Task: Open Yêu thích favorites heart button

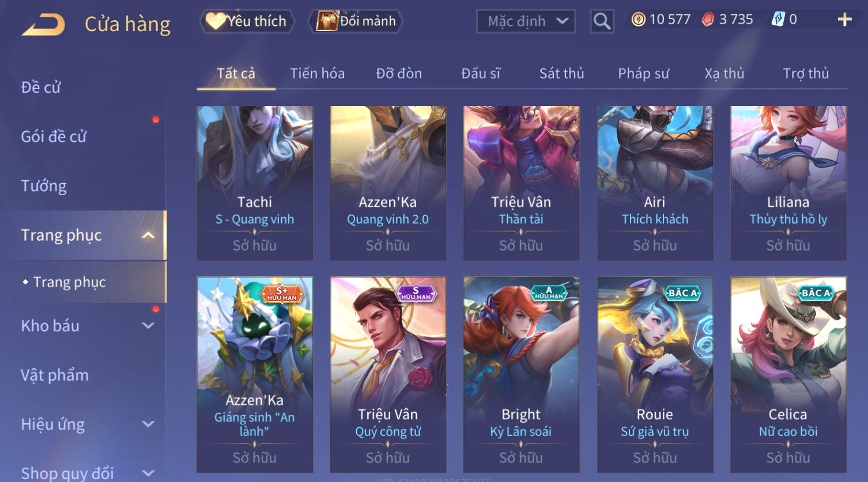Action: tap(247, 21)
